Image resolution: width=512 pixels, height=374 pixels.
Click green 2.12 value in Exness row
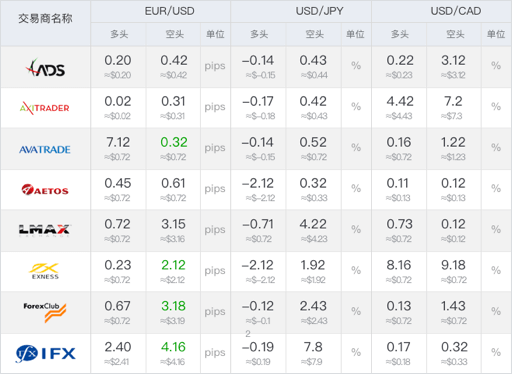click(173, 265)
